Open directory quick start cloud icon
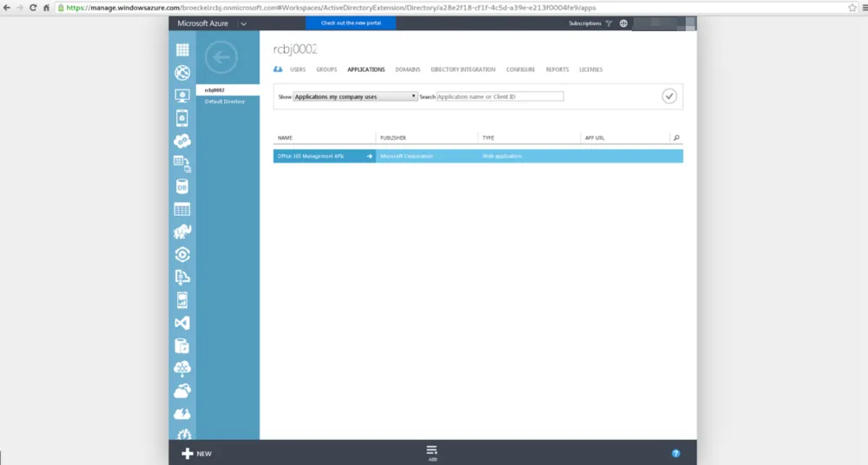The height and width of the screenshot is (465, 868). tap(278, 69)
